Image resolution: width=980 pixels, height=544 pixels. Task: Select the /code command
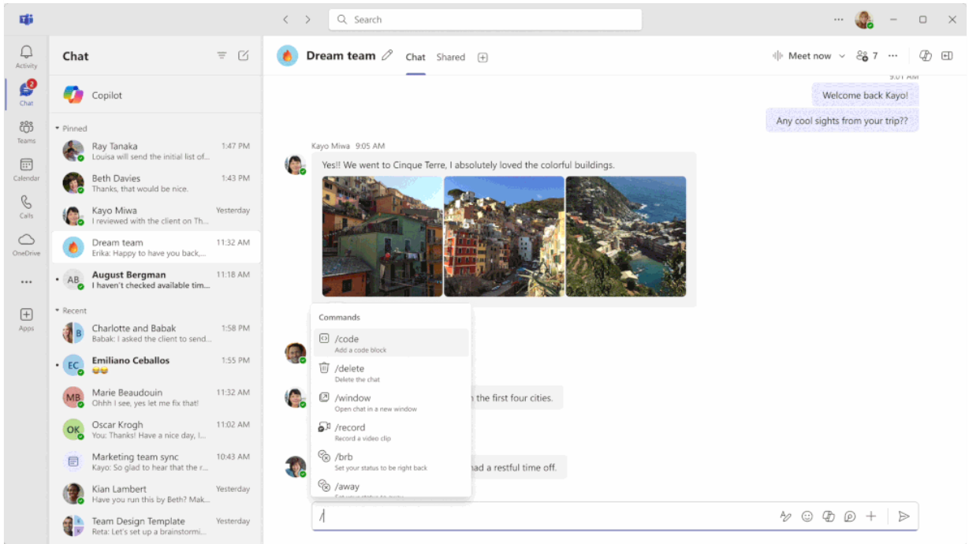pos(391,343)
